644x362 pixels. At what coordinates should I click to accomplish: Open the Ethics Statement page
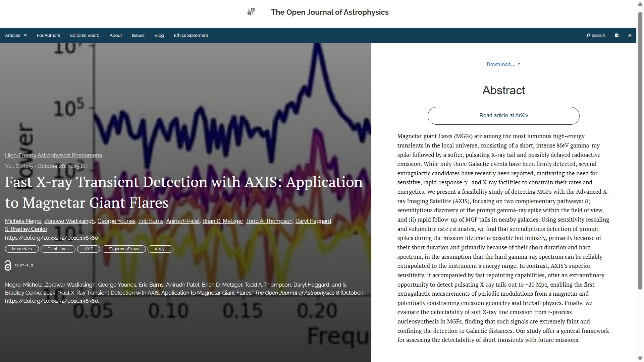coord(191,35)
